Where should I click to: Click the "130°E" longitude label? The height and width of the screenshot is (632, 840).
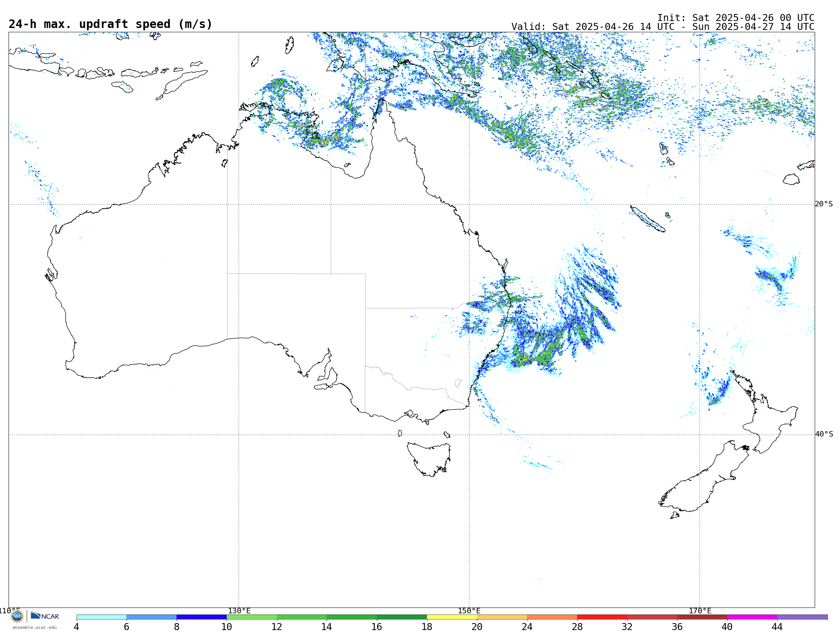pos(239,611)
